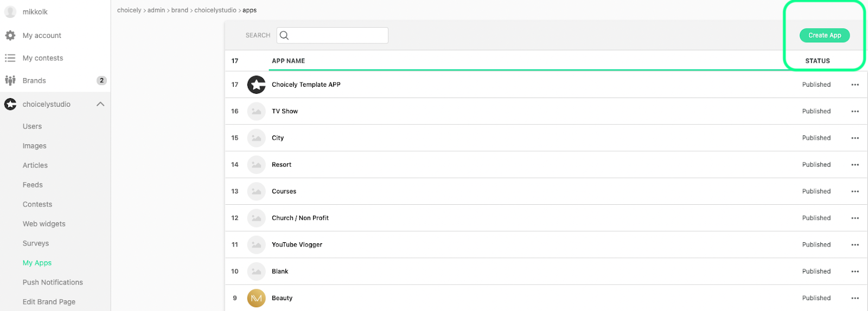868x311 pixels.
Task: Open the Contests sidebar item
Action: 37,204
